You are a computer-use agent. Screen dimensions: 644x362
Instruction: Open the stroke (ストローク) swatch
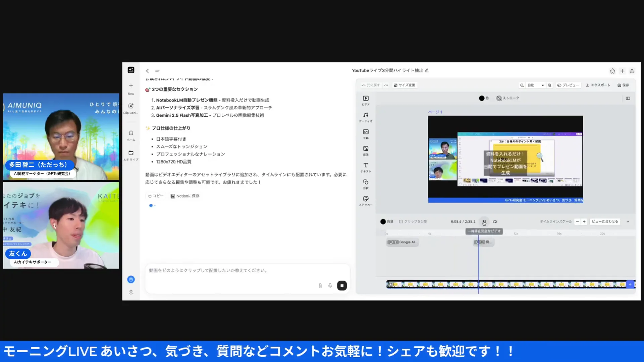click(x=499, y=98)
